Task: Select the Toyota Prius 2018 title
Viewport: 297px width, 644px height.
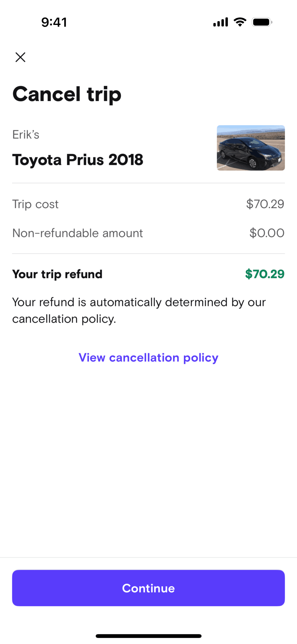Action: click(78, 160)
